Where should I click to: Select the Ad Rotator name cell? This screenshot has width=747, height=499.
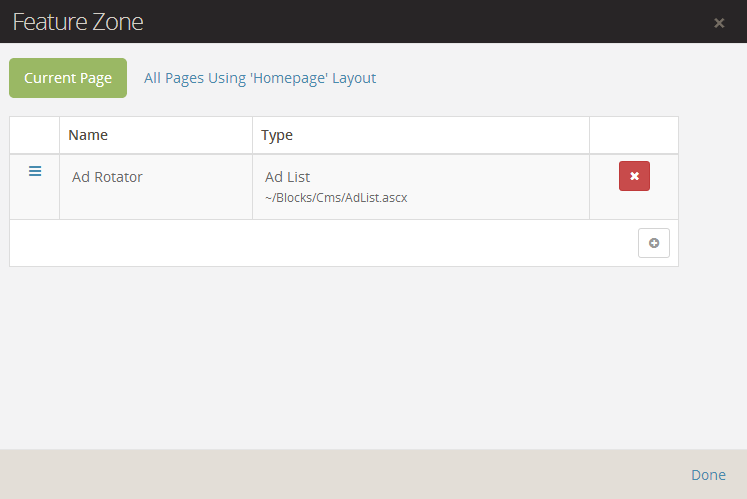click(x=156, y=186)
